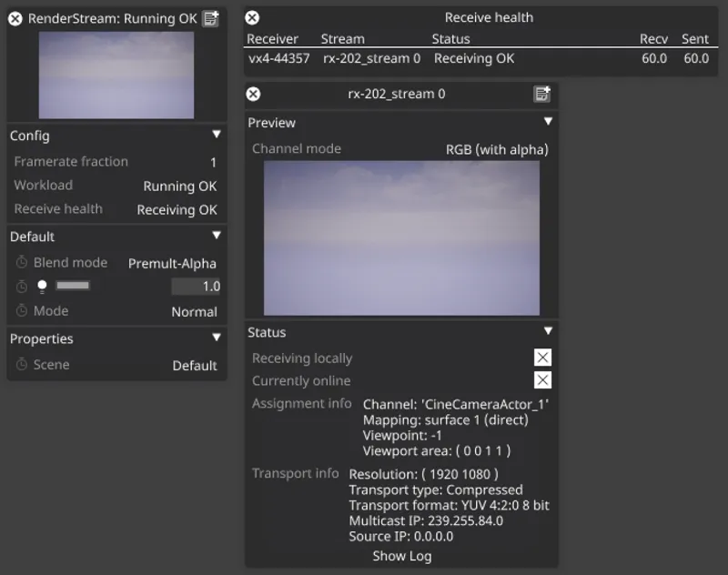Collapse the Preview section arrow
This screenshot has height=575, width=728.
point(548,122)
